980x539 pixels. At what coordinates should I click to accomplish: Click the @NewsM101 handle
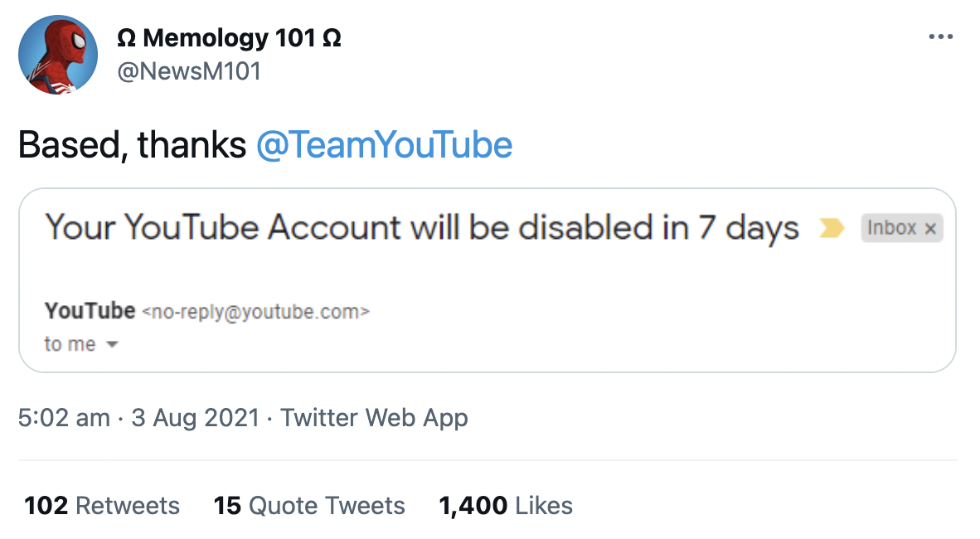(x=189, y=71)
